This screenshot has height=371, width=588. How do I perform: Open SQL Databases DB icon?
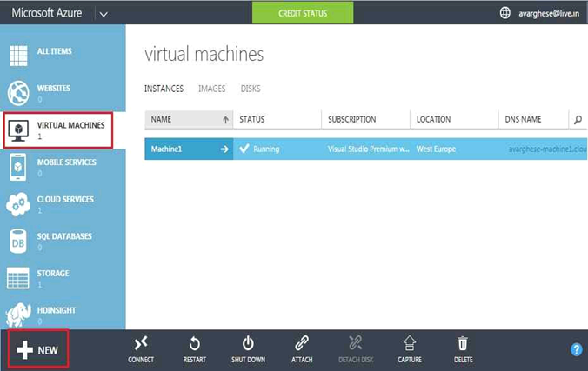click(x=18, y=242)
